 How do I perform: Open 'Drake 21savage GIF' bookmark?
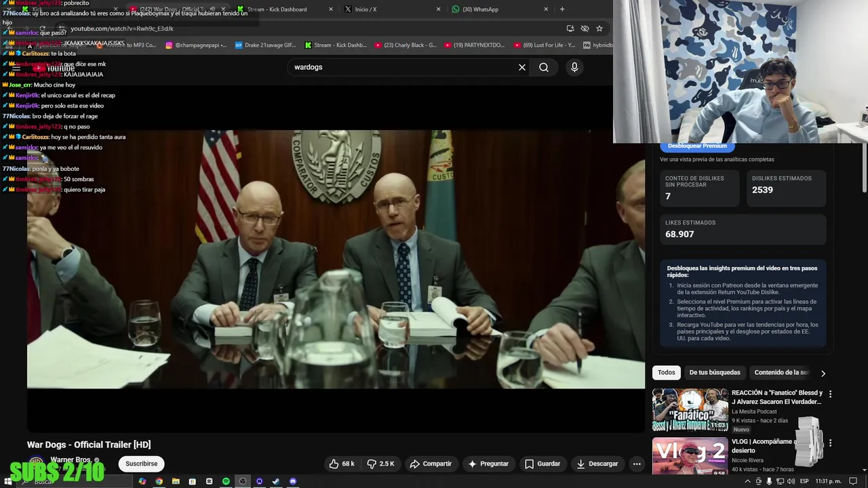(266, 45)
